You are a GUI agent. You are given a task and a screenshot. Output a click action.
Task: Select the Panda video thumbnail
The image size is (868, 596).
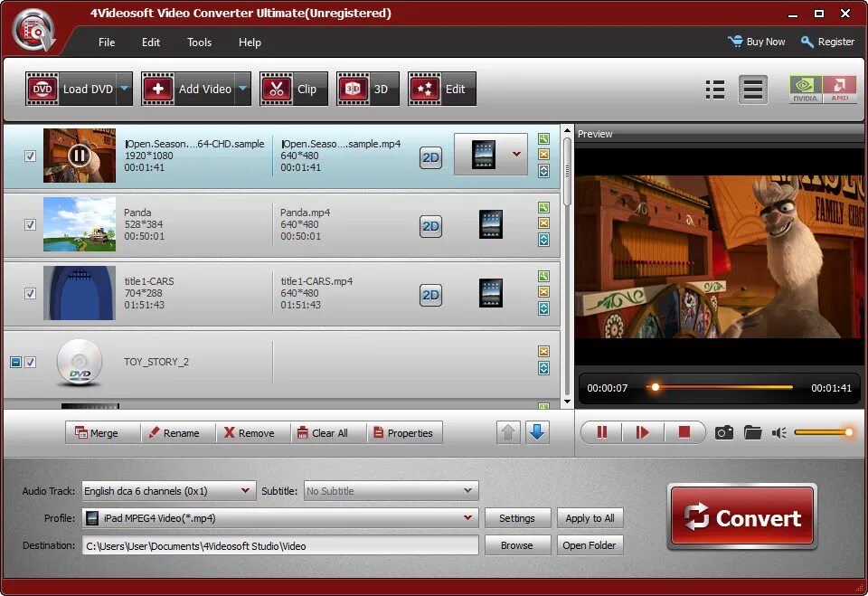click(80, 224)
